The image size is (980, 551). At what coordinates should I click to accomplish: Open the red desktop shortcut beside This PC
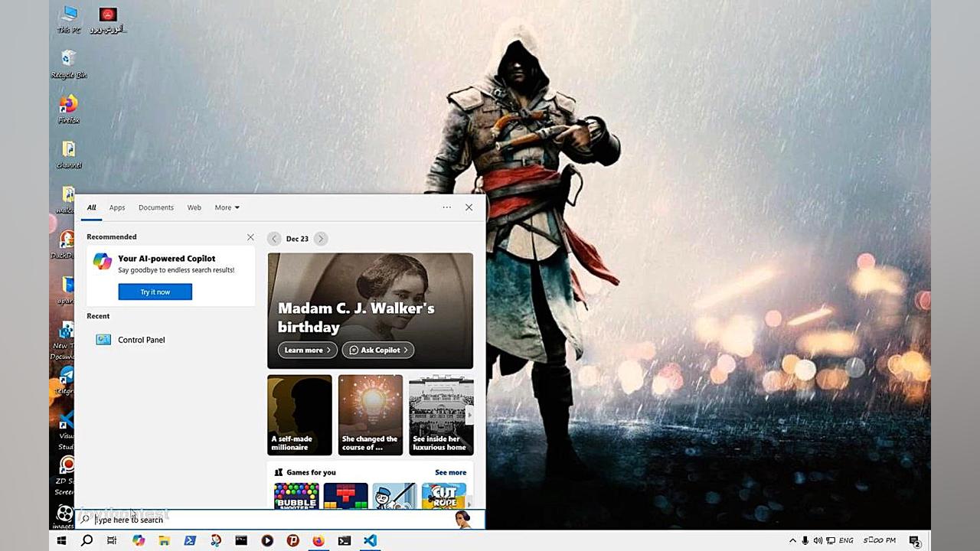click(108, 20)
